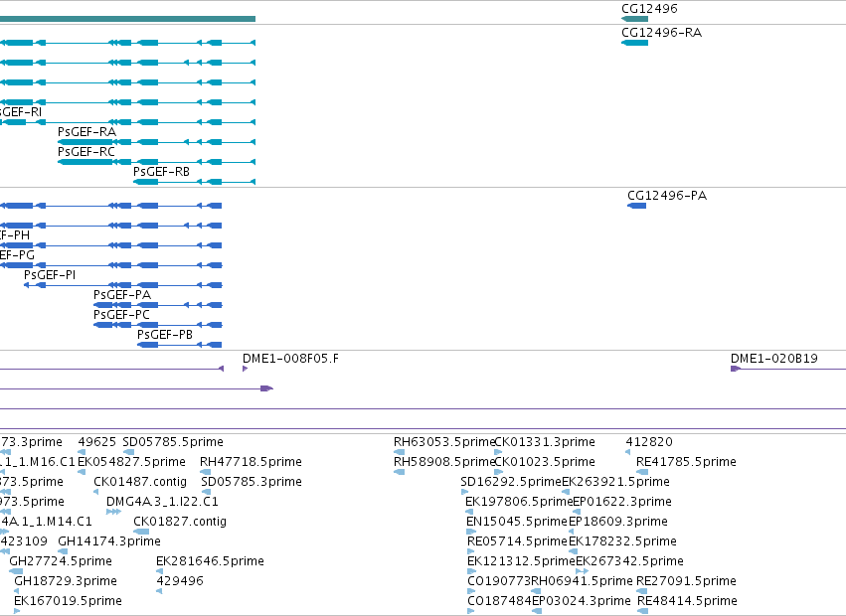Screen dimensions: 846x616
Task: Select the GH27724.5prime EST label
Action: coord(61,561)
